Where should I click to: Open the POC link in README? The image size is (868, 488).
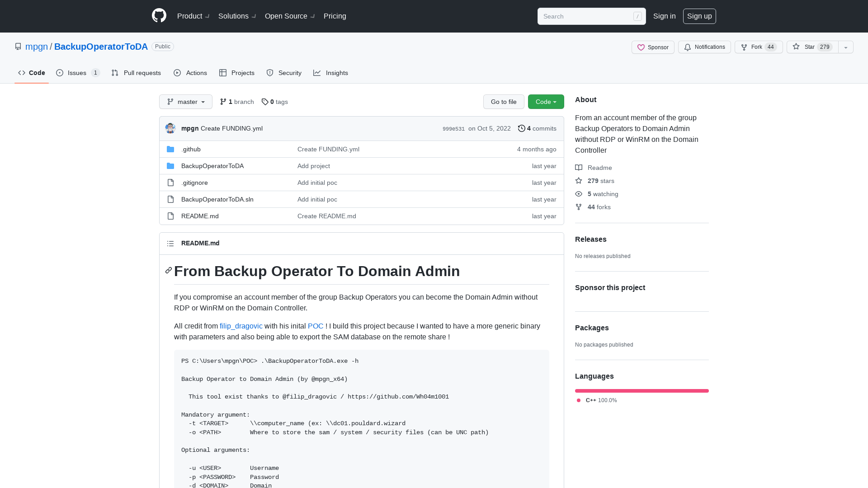[316, 326]
